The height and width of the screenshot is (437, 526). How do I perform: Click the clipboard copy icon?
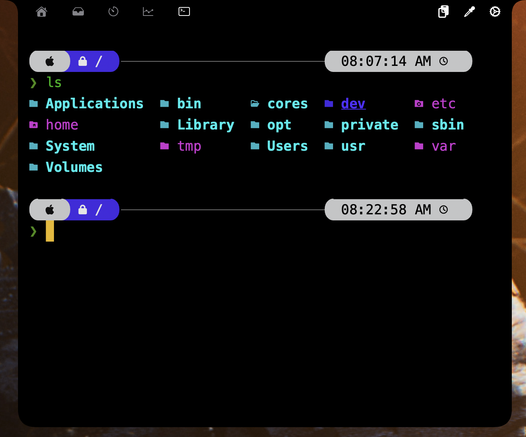(x=443, y=12)
